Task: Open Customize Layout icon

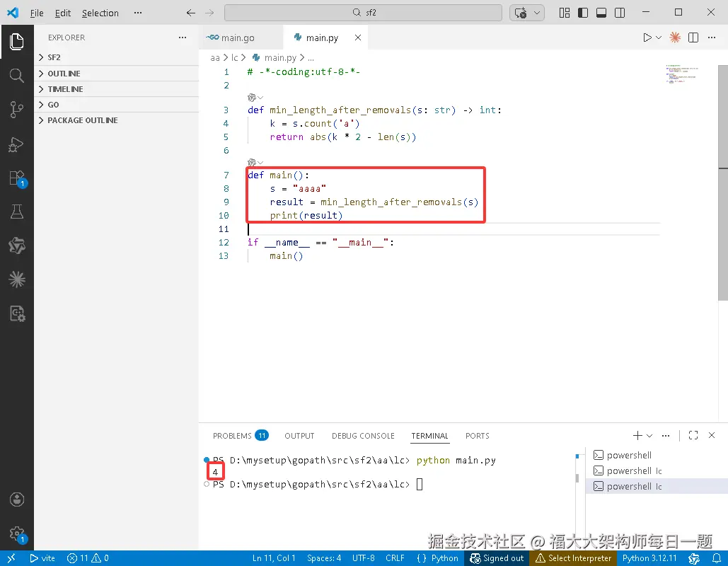Action: click(564, 13)
